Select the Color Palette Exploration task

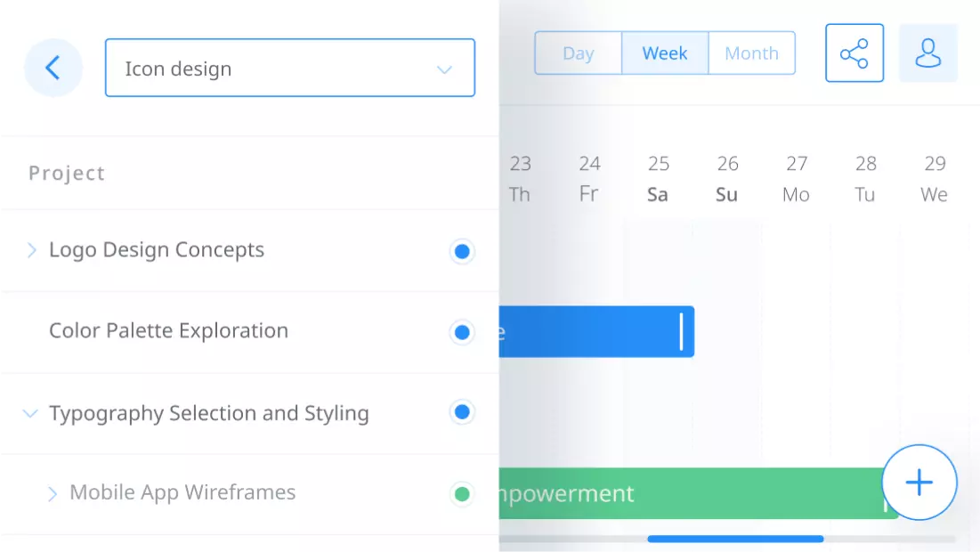click(x=168, y=330)
